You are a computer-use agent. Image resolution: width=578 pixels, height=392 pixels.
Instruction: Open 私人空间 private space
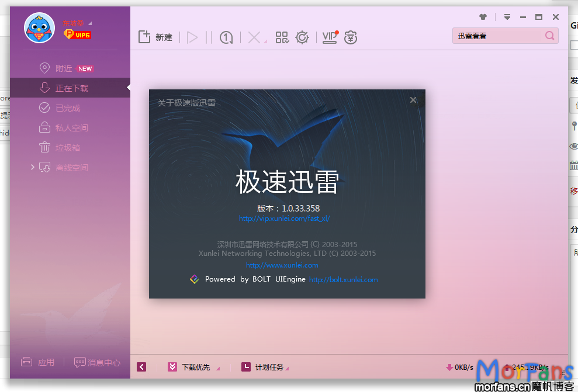tap(72, 128)
